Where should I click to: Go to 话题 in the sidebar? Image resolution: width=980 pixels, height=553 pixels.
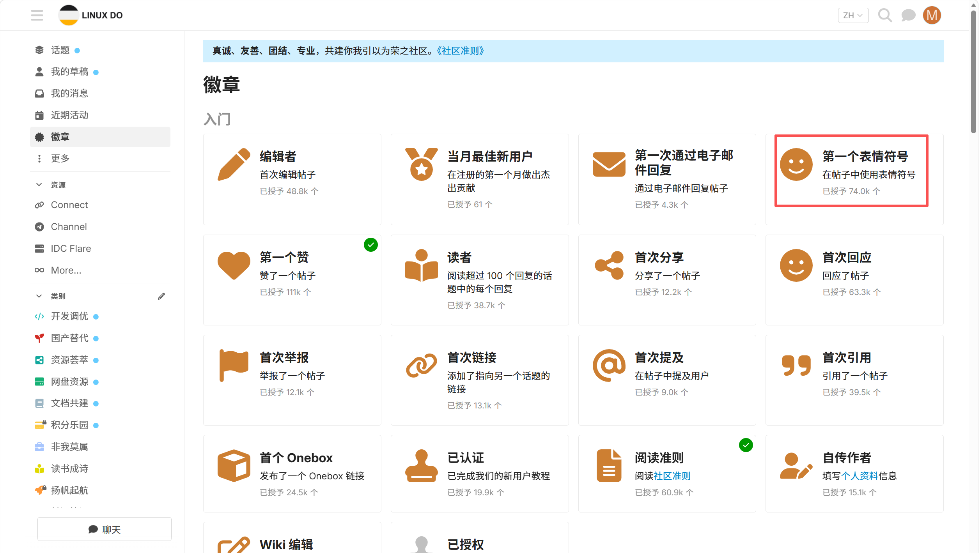[x=100, y=50]
